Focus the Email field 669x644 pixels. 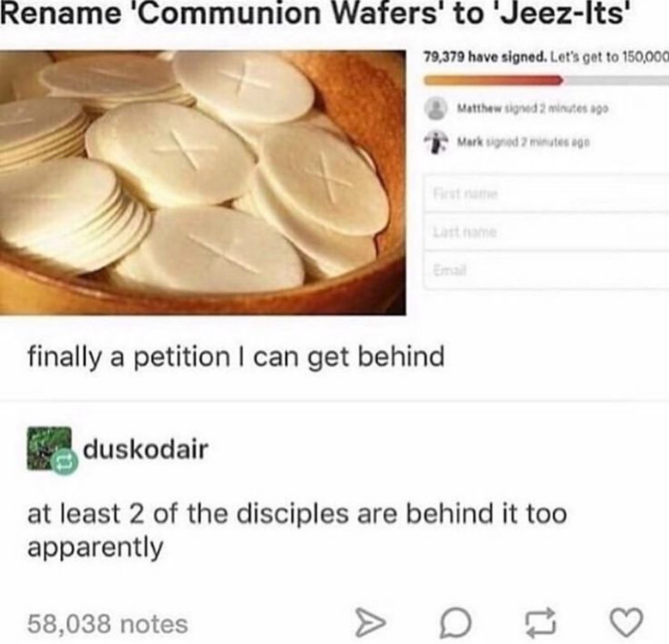point(546,270)
